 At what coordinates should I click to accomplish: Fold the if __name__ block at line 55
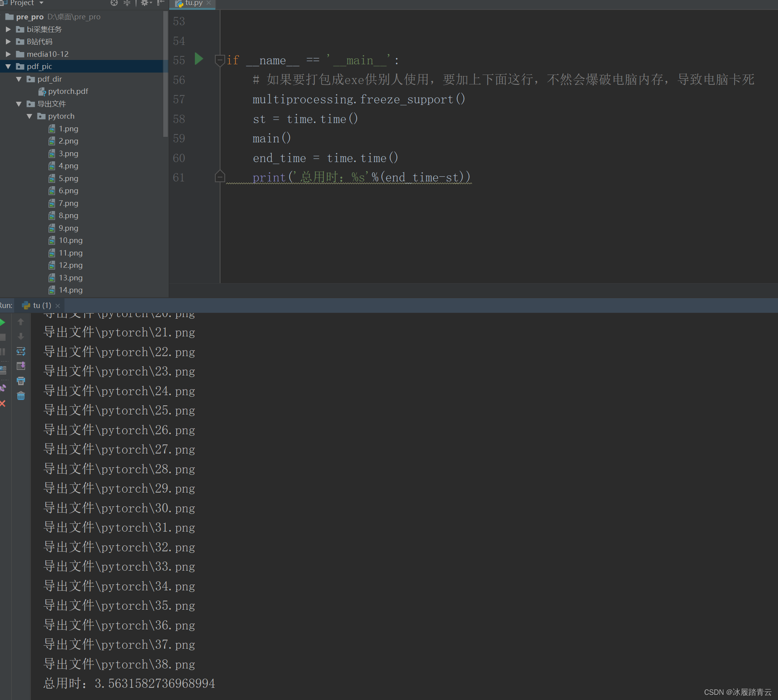click(x=220, y=60)
